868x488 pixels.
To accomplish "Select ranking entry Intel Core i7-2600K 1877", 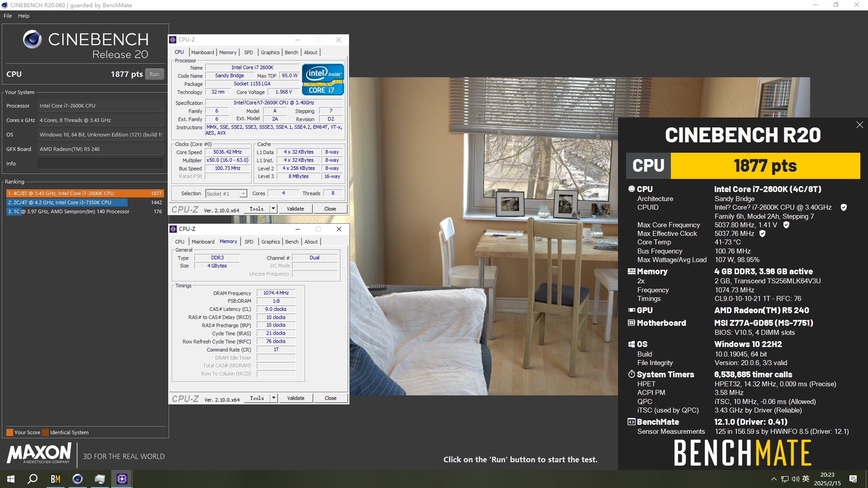I will click(85, 193).
